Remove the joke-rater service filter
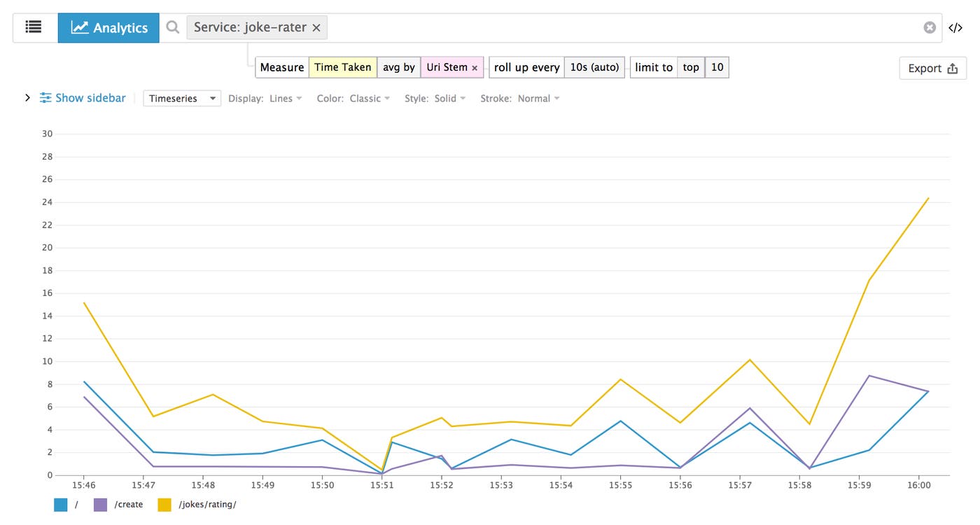 coord(317,27)
